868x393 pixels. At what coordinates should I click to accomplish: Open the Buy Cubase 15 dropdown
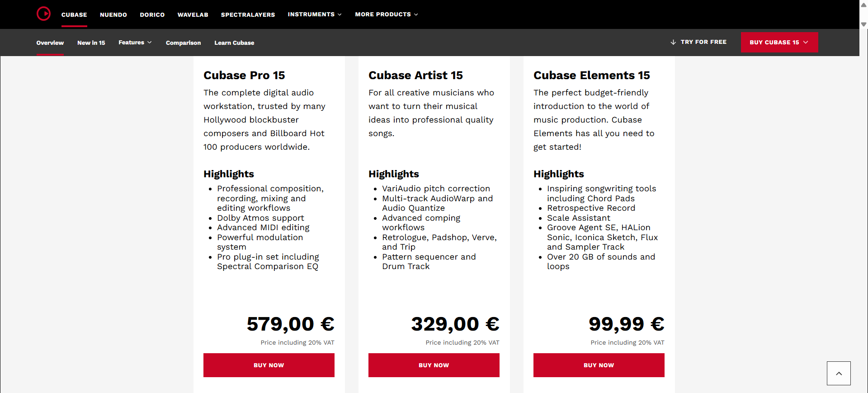pyautogui.click(x=779, y=42)
